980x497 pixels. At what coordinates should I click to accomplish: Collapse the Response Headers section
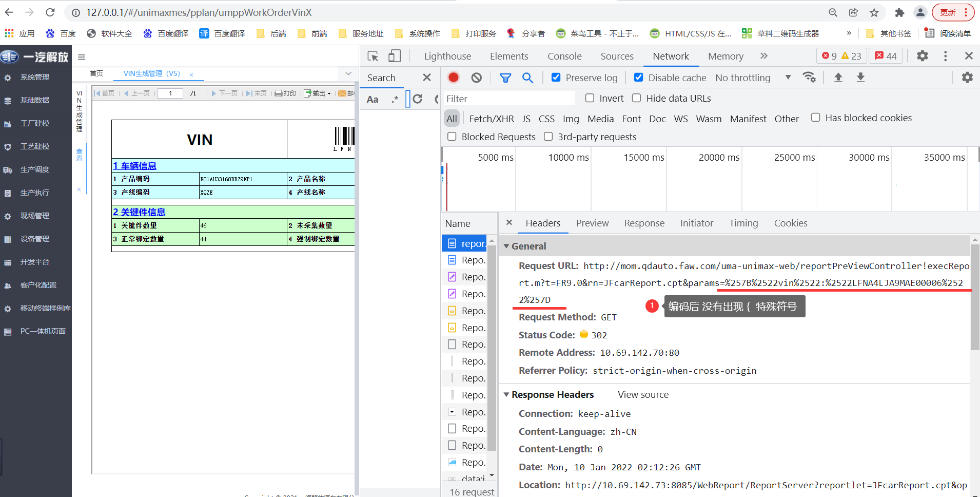pyautogui.click(x=506, y=394)
